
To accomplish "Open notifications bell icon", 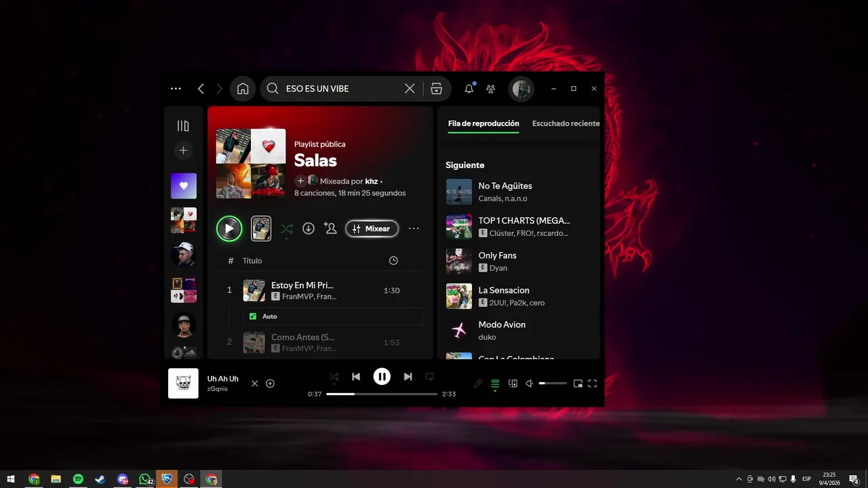I will pos(469,89).
